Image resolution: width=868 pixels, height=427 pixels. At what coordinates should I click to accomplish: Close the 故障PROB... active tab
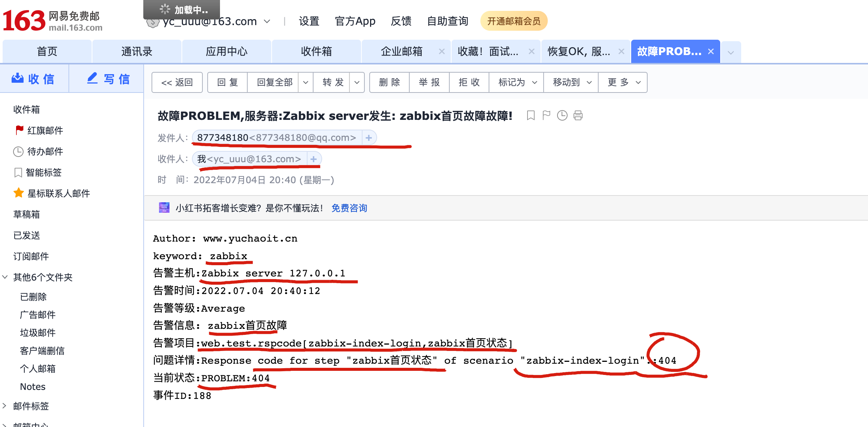711,51
